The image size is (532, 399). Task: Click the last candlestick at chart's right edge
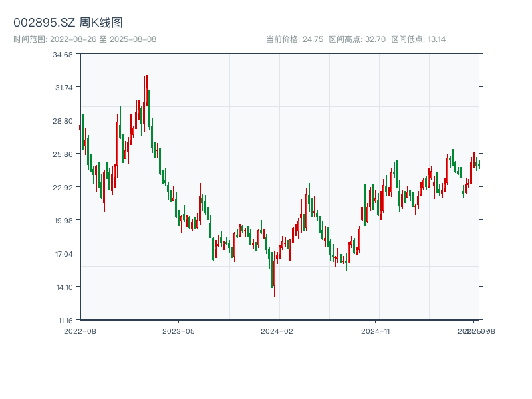[x=479, y=164]
